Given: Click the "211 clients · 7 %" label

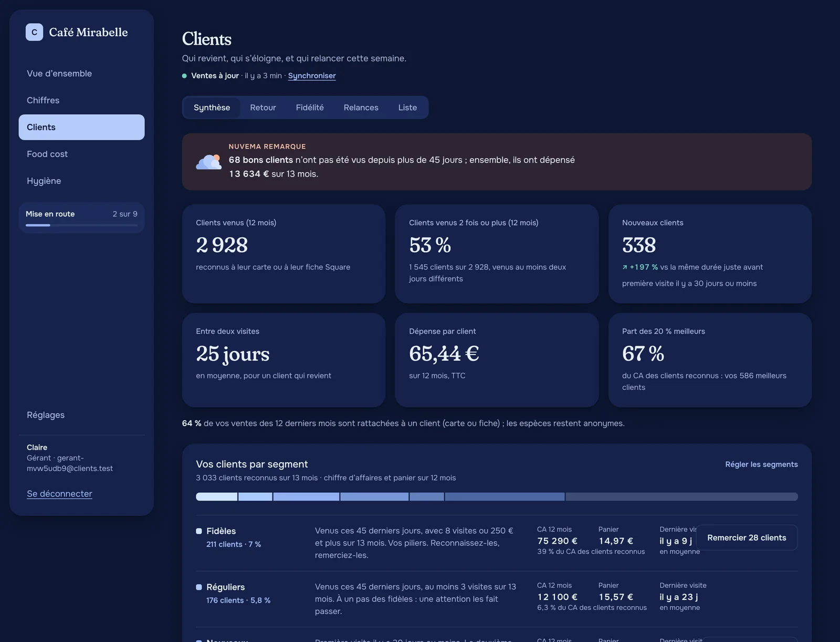Looking at the screenshot, I should [x=234, y=545].
